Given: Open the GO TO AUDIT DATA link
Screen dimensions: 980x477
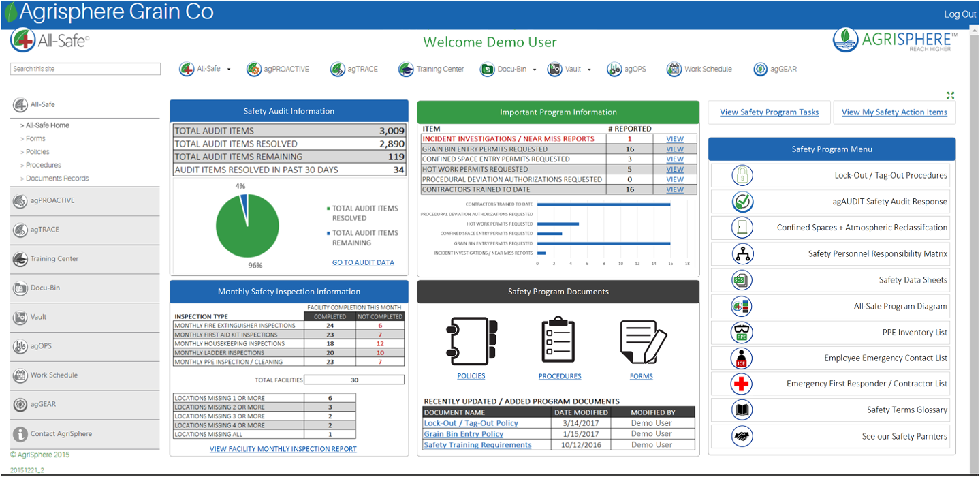Looking at the screenshot, I should tap(363, 262).
